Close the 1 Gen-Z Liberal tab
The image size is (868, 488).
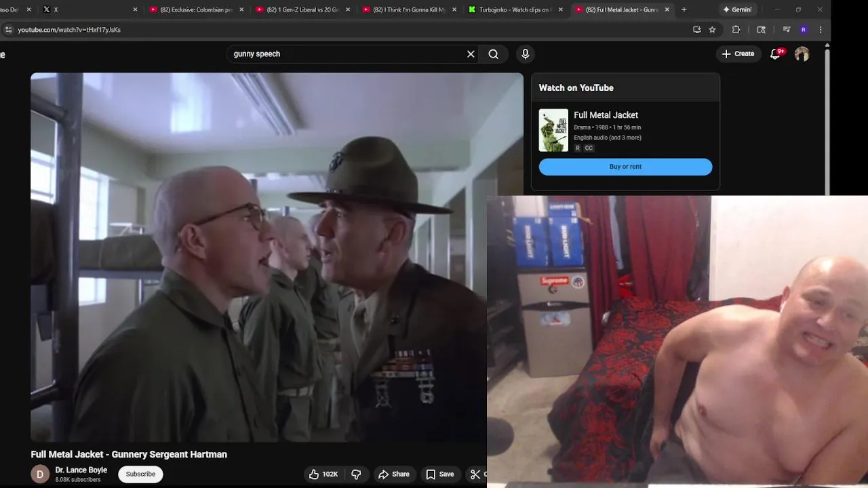click(348, 9)
